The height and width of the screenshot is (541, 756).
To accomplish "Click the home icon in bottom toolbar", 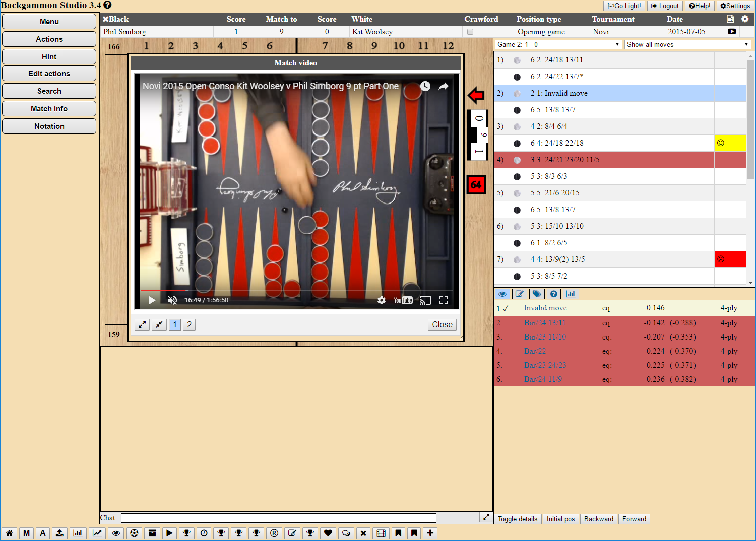I will [9, 533].
